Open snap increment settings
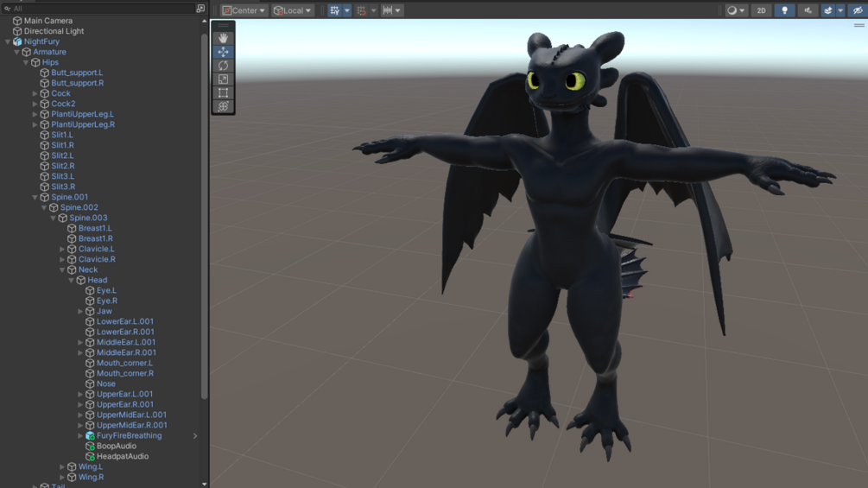 pyautogui.click(x=391, y=10)
